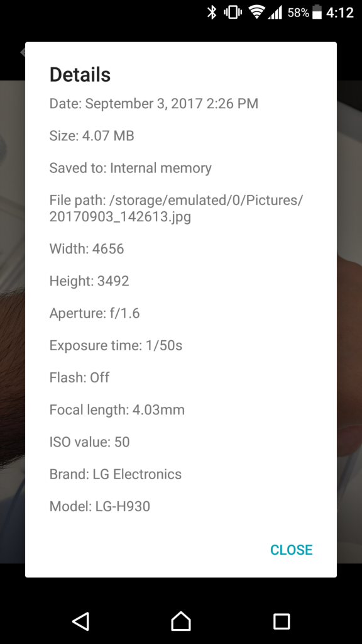Tap the recent apps square icon
The height and width of the screenshot is (644, 362).
point(282,621)
